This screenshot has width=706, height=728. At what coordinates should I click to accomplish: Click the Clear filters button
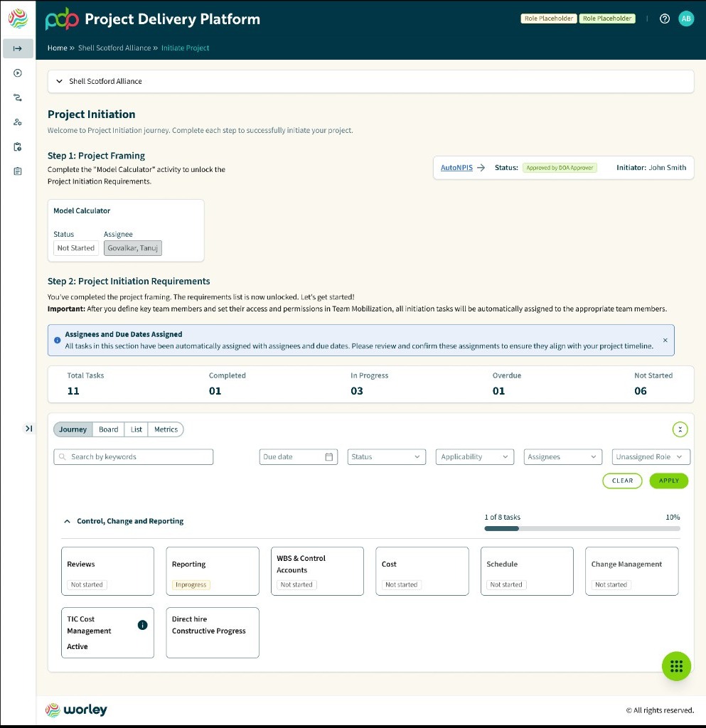click(622, 481)
